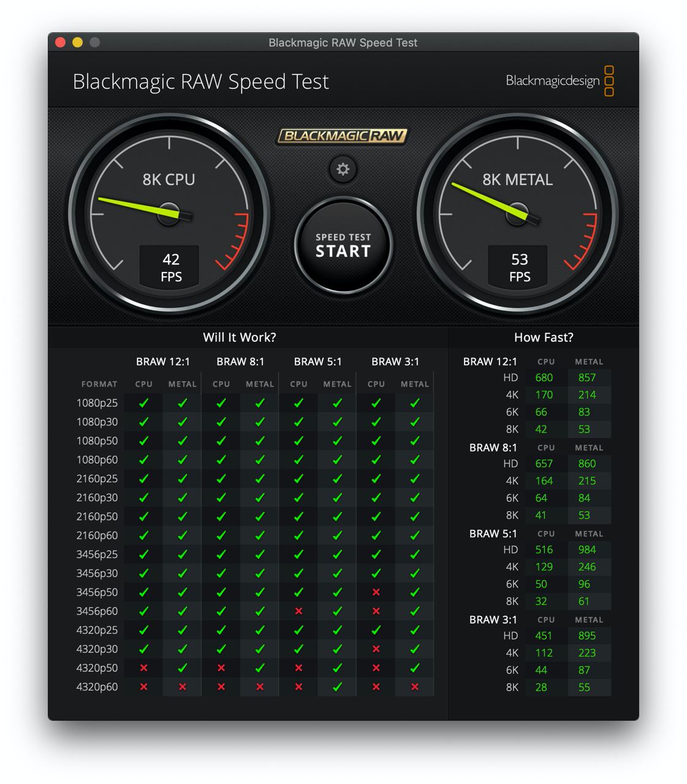Image resolution: width=687 pixels, height=784 pixels.
Task: Click the red cross for 4320p30 BRAW 3:1 CPU
Action: click(x=376, y=649)
